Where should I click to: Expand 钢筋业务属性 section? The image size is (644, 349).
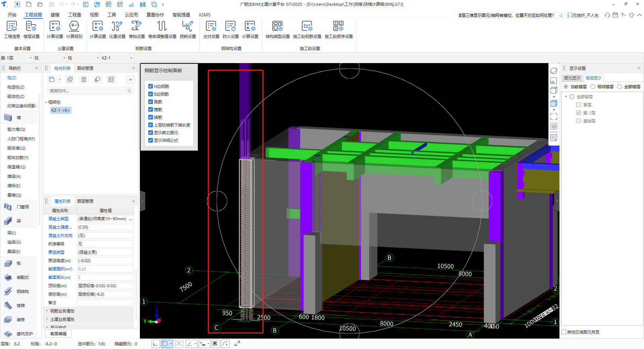(x=47, y=311)
